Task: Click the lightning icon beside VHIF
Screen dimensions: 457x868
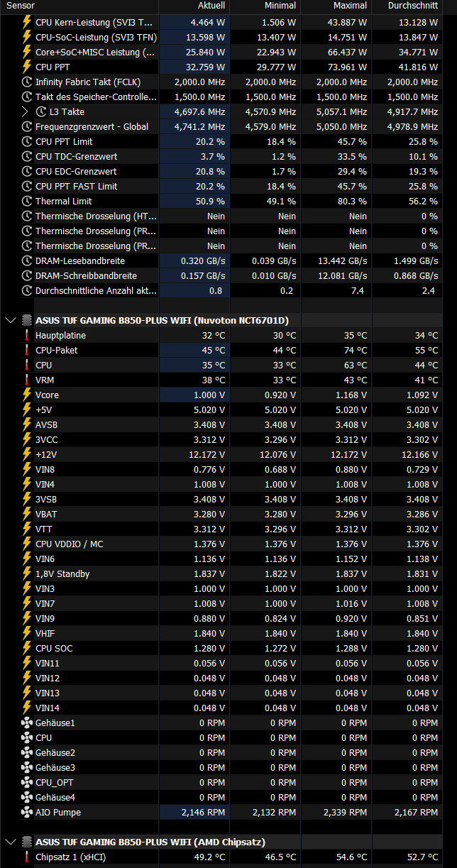Action: point(27,633)
